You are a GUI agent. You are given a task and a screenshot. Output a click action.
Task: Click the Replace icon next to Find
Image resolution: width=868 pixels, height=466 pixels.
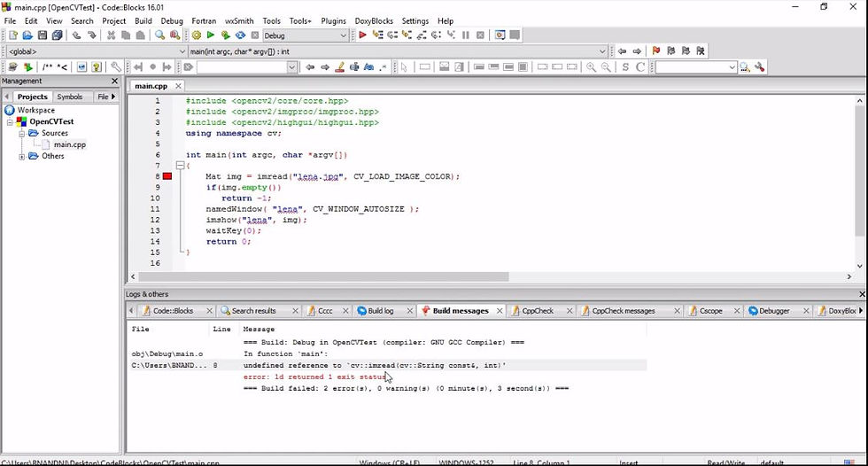174,35
